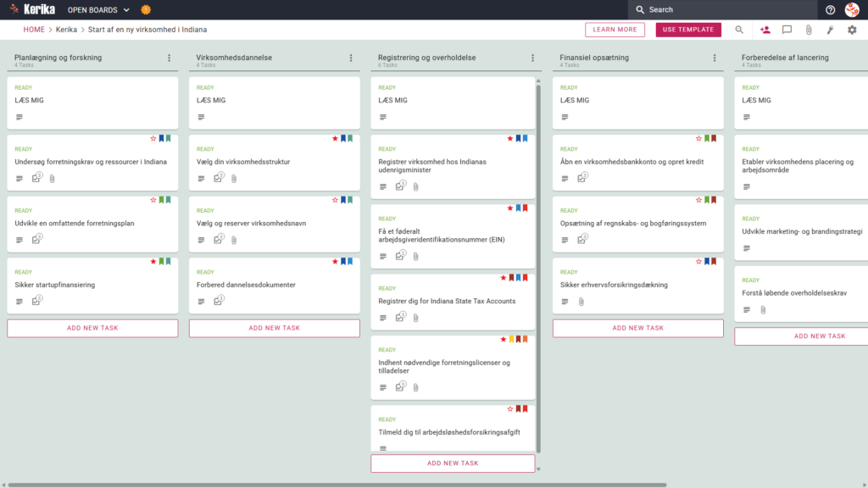This screenshot has width=868, height=488.
Task: Go to HOME breadcrumb link
Action: 34,30
